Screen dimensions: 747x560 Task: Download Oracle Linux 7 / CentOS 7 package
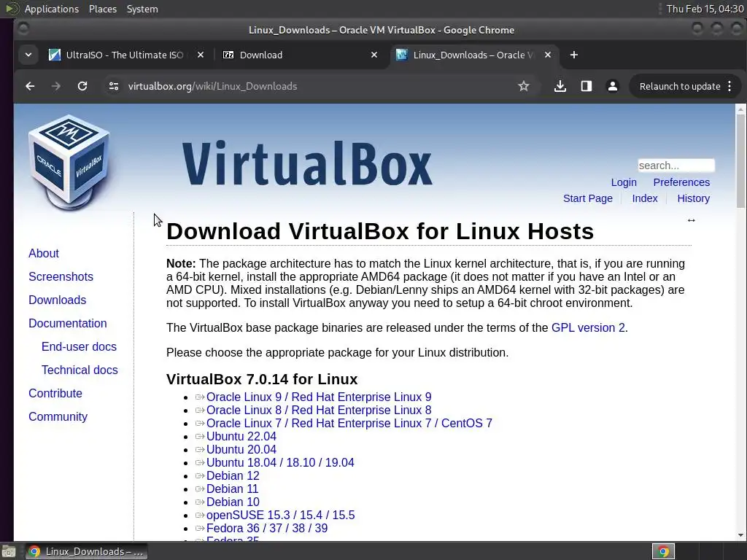349,424
